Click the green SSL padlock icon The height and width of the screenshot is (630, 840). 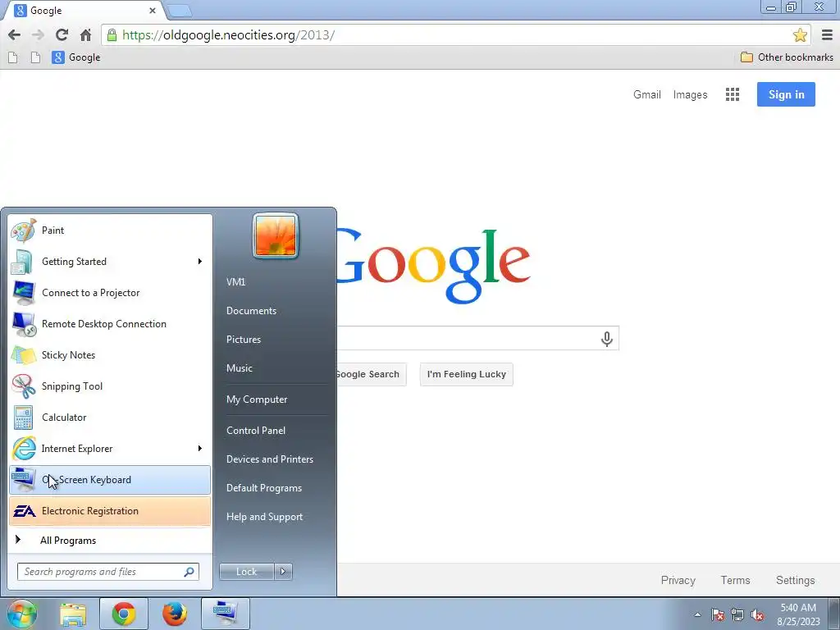point(112,35)
